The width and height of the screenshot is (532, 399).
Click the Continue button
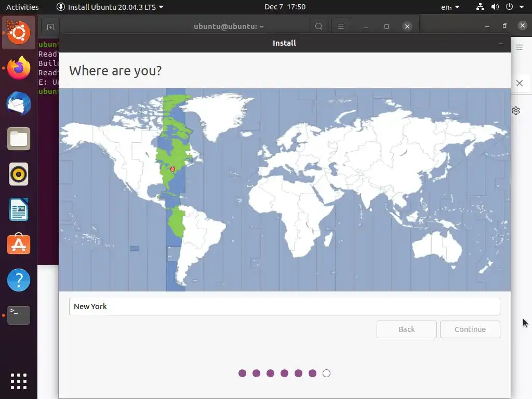click(470, 329)
